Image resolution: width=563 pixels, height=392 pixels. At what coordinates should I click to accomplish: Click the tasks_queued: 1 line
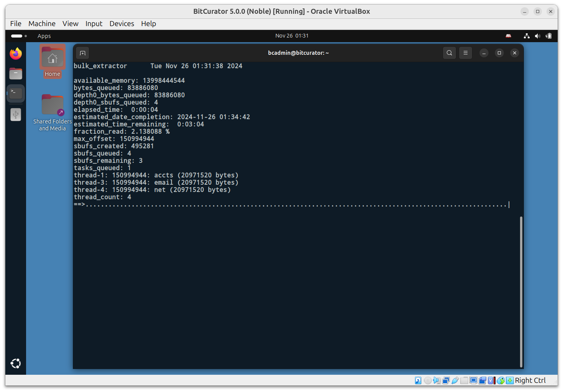pyautogui.click(x=102, y=168)
